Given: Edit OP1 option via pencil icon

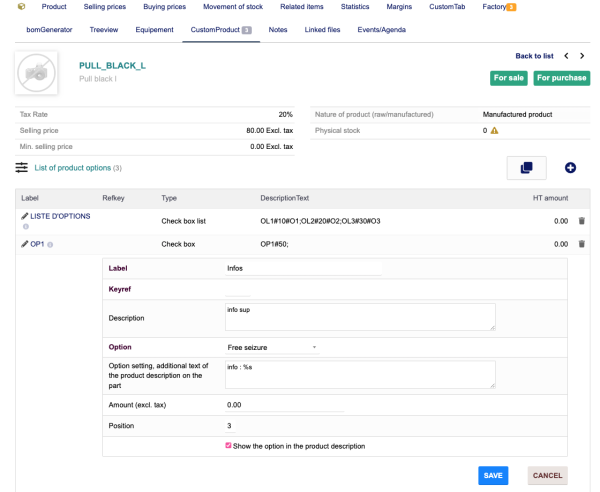Looking at the screenshot, I should (25, 243).
